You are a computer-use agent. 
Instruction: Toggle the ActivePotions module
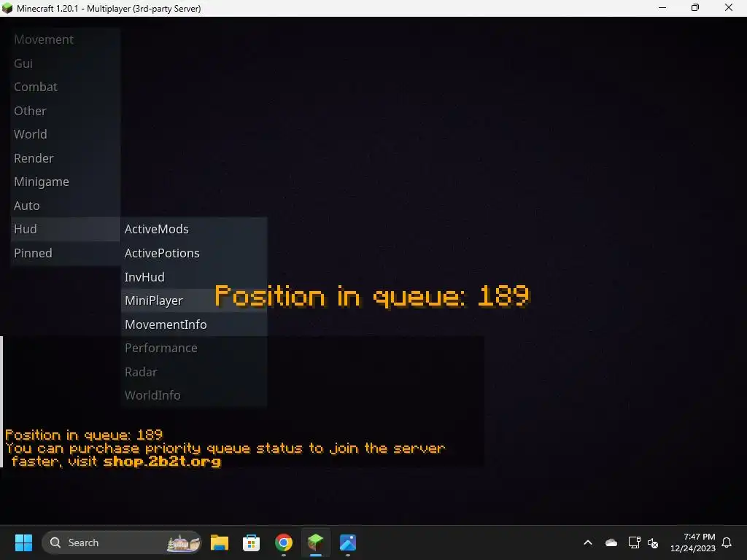194,253
